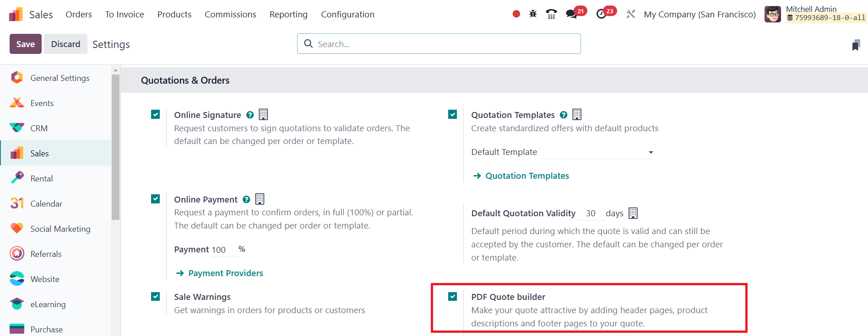This screenshot has width=868, height=336.
Task: Open the conversations chat icon
Action: tap(571, 14)
